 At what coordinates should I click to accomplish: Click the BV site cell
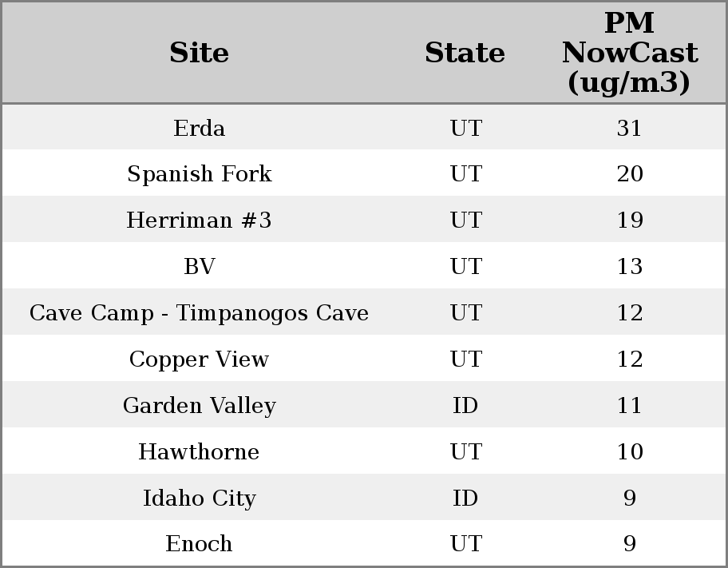[199, 267]
